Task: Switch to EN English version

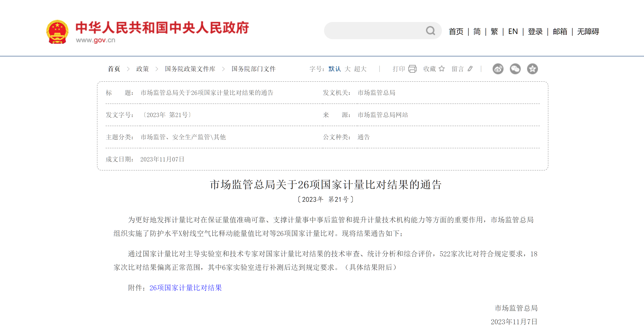Action: coord(513,31)
